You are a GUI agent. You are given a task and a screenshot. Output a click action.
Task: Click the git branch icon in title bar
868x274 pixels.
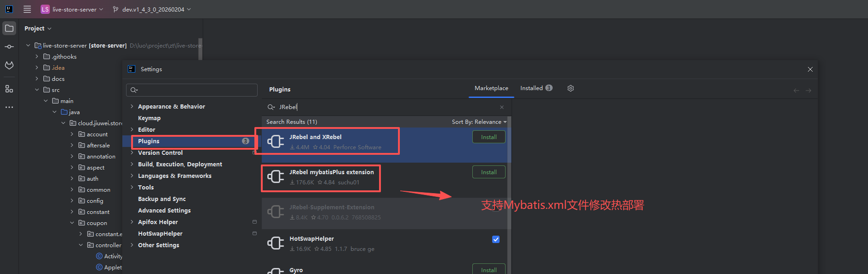tap(115, 9)
